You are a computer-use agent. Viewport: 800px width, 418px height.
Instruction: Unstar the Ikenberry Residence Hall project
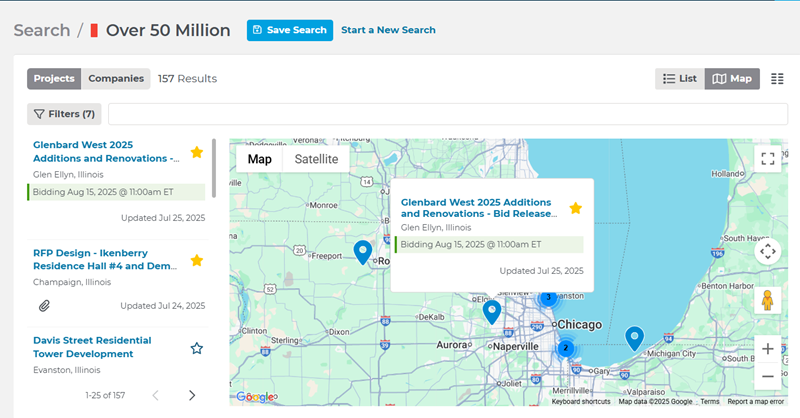pyautogui.click(x=197, y=260)
